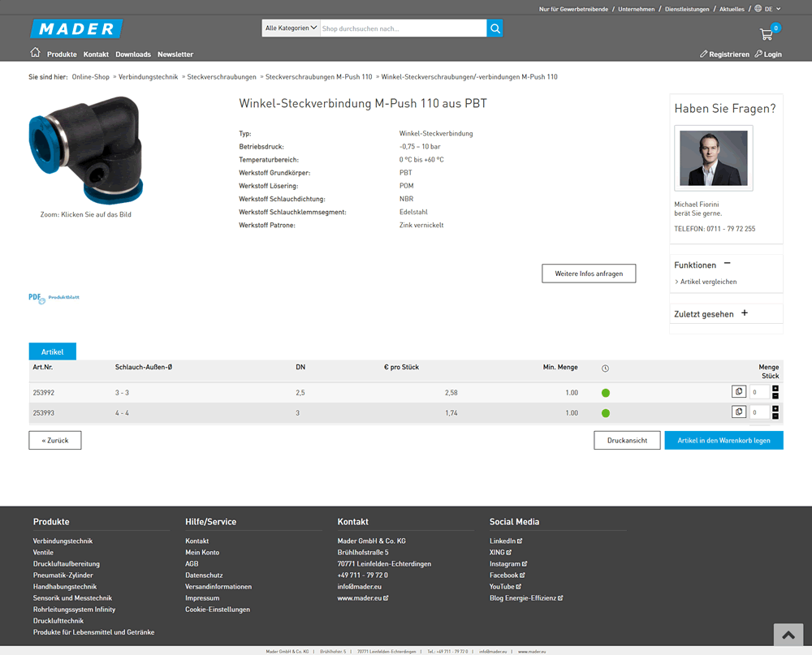Increase quantity for article 253992
812x655 pixels.
(775, 388)
